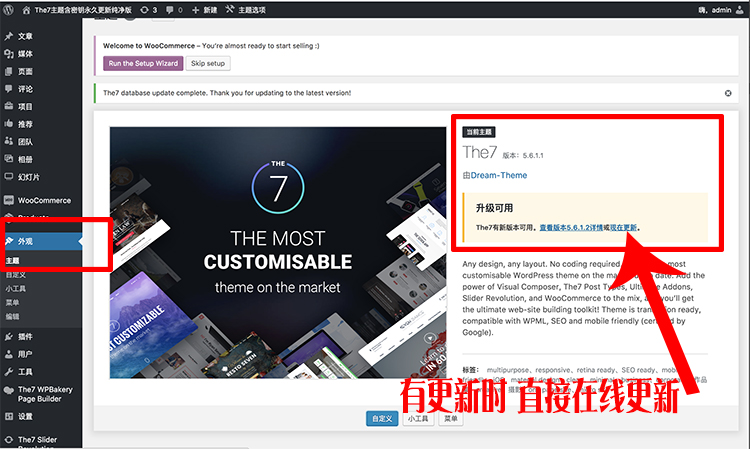This screenshot has height=449, width=750.
Task: View version 5.6.1.2 details link
Action: [571, 228]
